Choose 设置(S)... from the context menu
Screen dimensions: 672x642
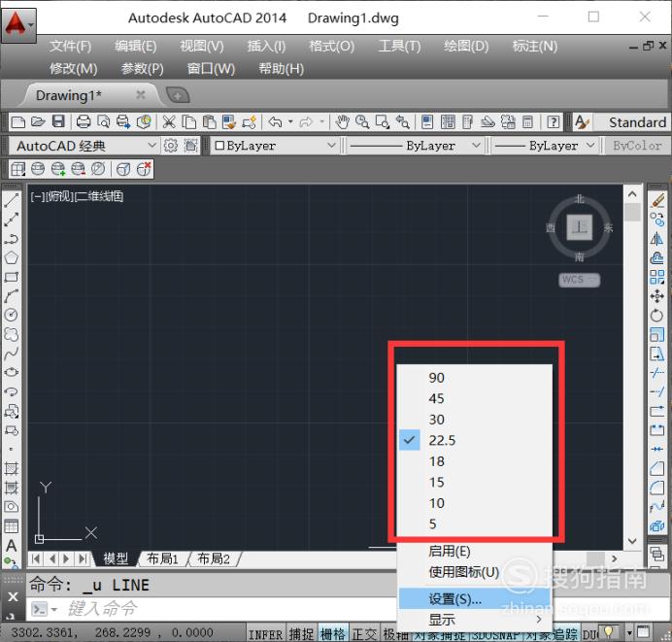[x=475, y=598]
